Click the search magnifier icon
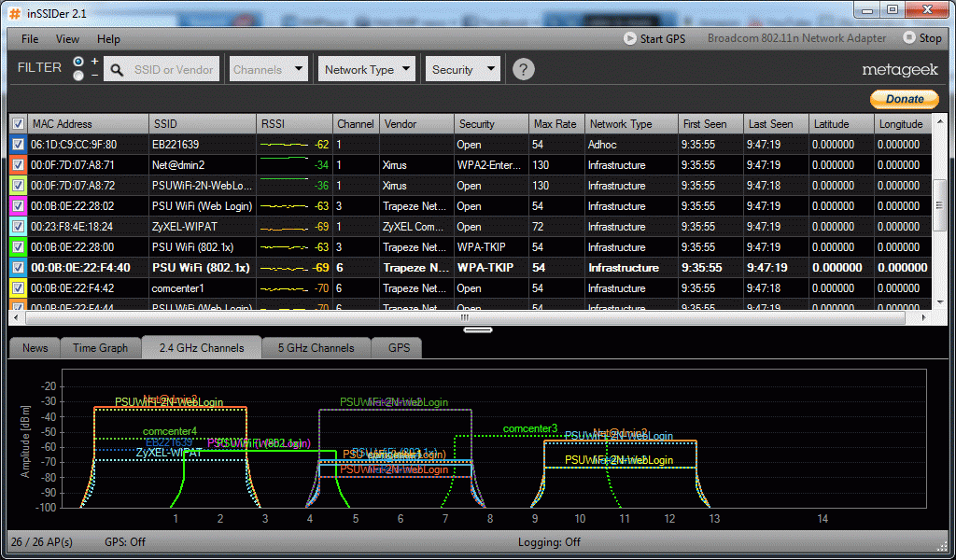The height and width of the screenshot is (560, 956). (117, 70)
